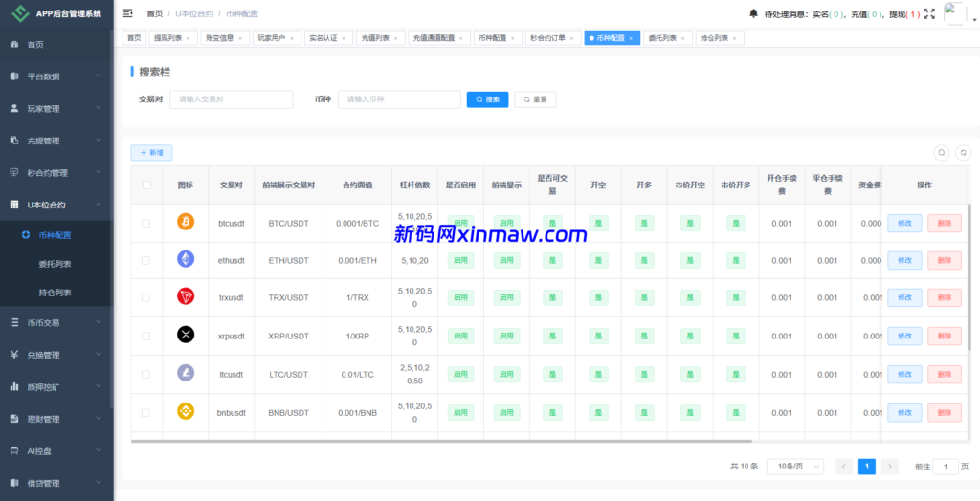Click the 首页 dashboard icon in sidebar

click(14, 44)
